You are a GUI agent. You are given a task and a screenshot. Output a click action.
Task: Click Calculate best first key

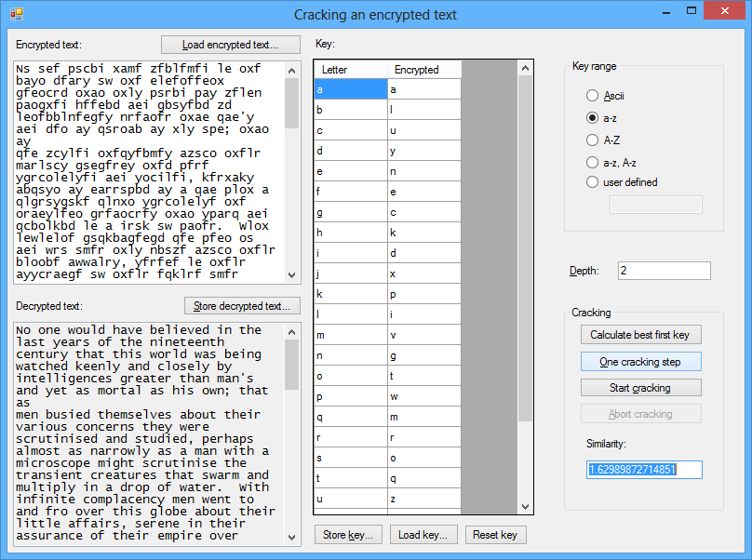tap(640, 335)
